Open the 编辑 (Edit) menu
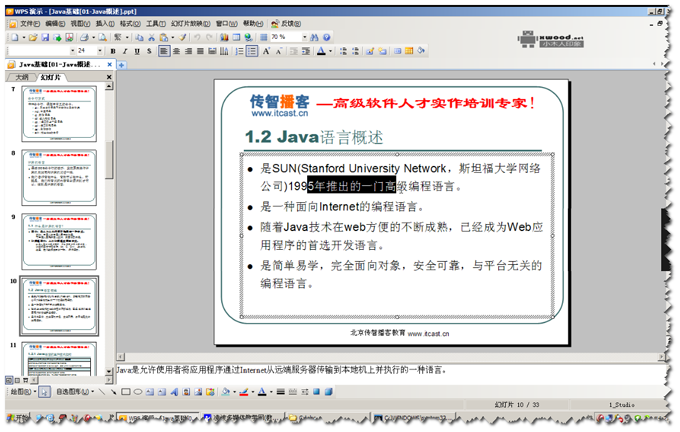Viewport: 680px width, 432px height. pos(55,23)
